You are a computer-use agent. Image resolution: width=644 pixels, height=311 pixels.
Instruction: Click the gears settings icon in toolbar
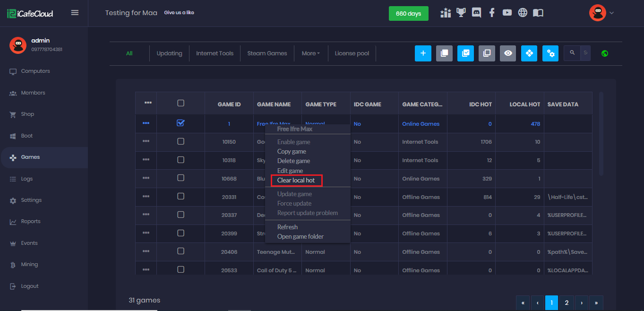tap(550, 53)
